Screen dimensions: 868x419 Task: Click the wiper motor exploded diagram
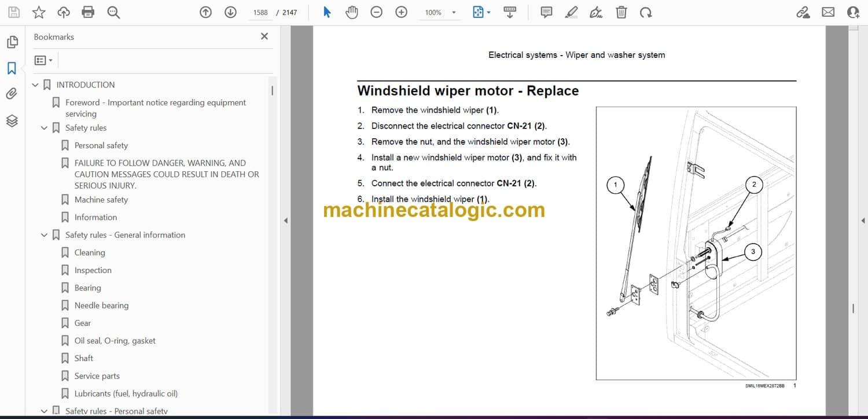point(696,243)
